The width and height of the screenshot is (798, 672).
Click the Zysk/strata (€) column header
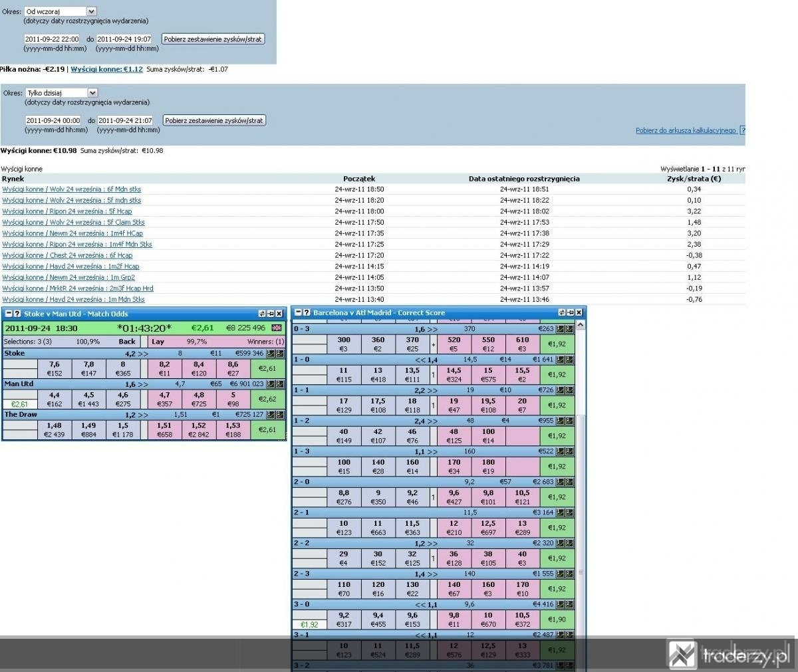pos(694,179)
